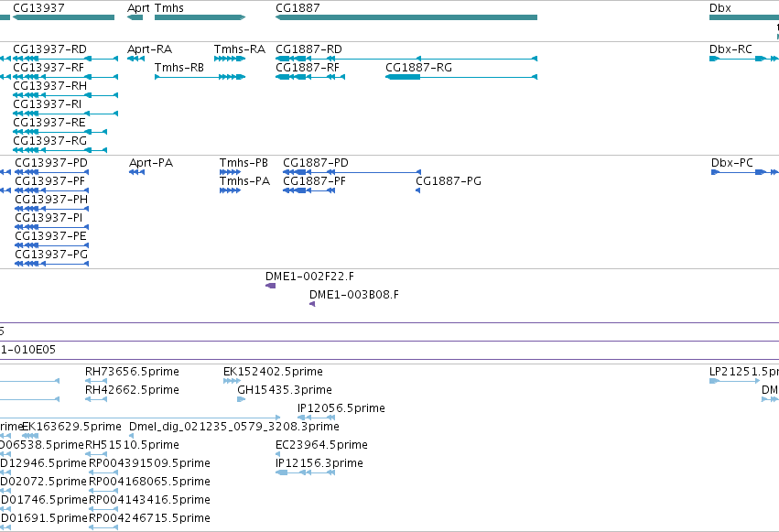Open protein CG13937-PH

click(51, 200)
